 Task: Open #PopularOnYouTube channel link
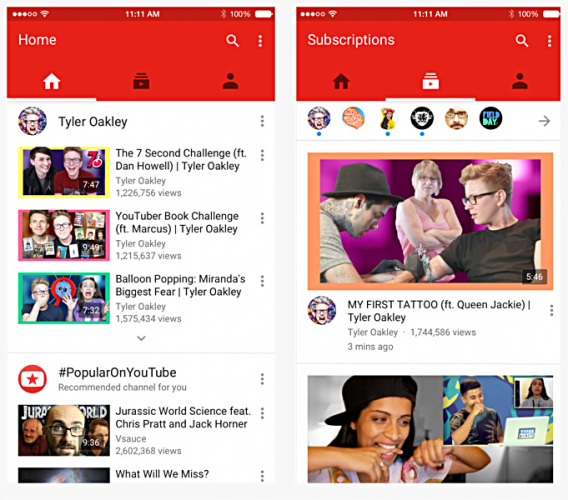pyautogui.click(x=117, y=372)
